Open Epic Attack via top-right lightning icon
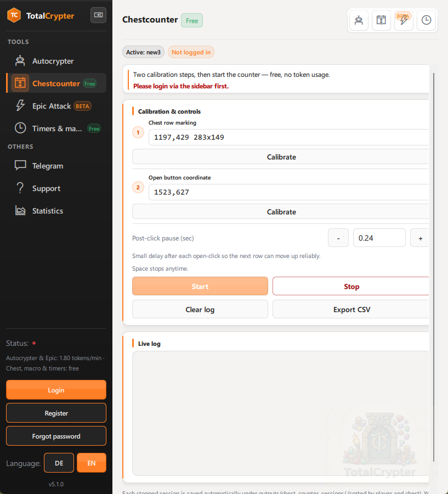448x494 pixels. pos(404,20)
